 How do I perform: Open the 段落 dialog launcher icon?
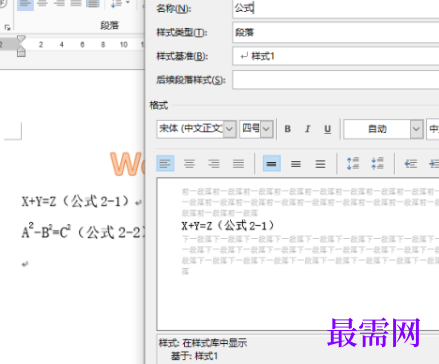(7, 27)
